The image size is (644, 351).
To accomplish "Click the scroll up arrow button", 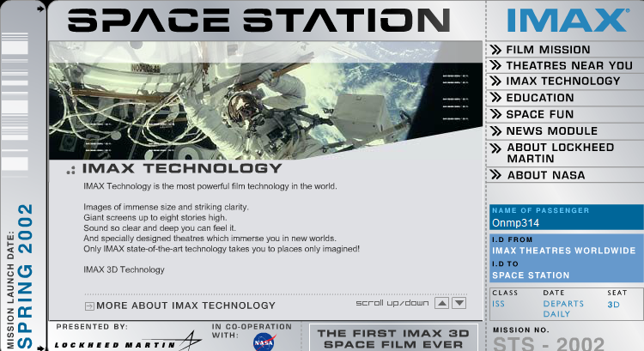I will [x=441, y=304].
